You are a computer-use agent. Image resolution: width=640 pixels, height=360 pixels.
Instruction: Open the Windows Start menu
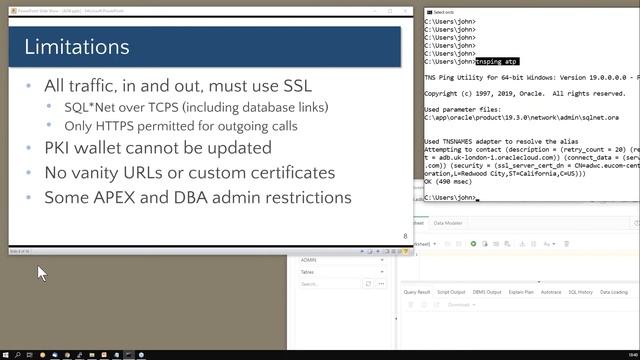click(x=5, y=355)
